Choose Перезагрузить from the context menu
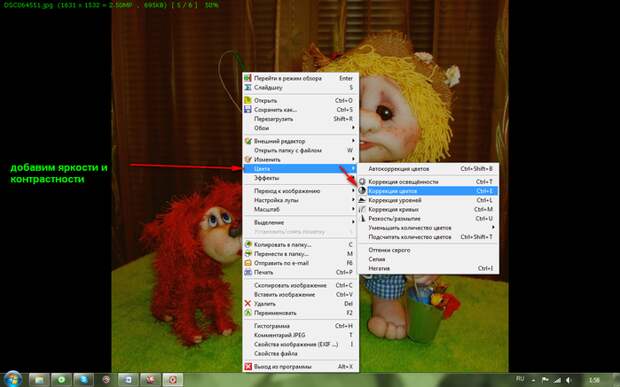The image size is (620, 387). pos(301,119)
